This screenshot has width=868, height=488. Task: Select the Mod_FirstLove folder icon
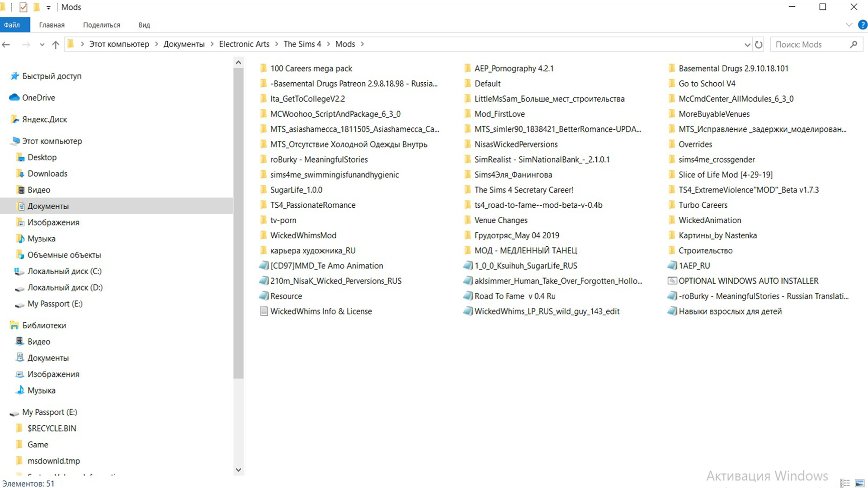coord(468,114)
